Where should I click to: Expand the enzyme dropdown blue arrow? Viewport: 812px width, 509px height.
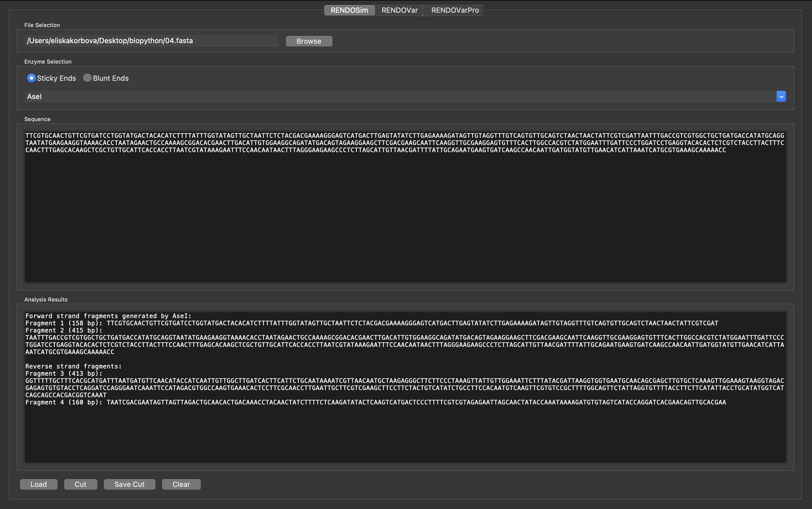[x=781, y=97]
